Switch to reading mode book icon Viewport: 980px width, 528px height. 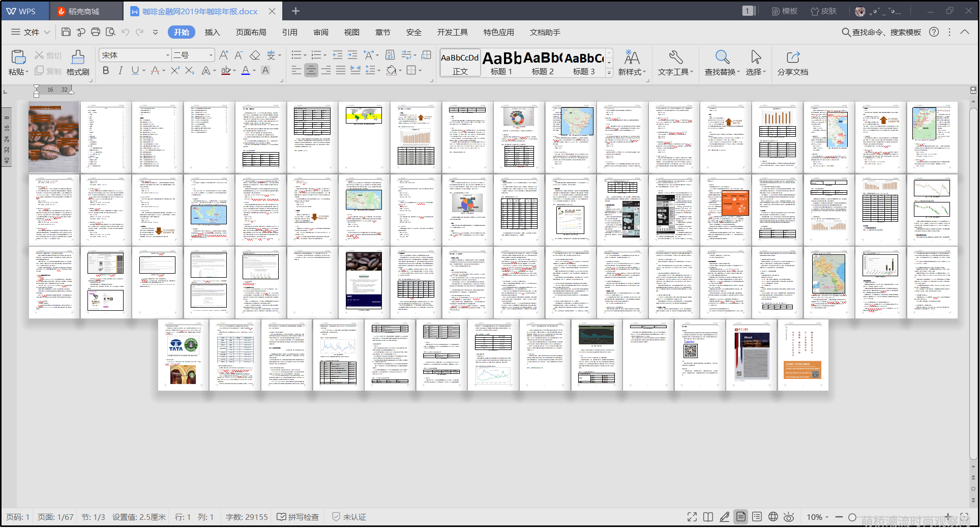[708, 517]
